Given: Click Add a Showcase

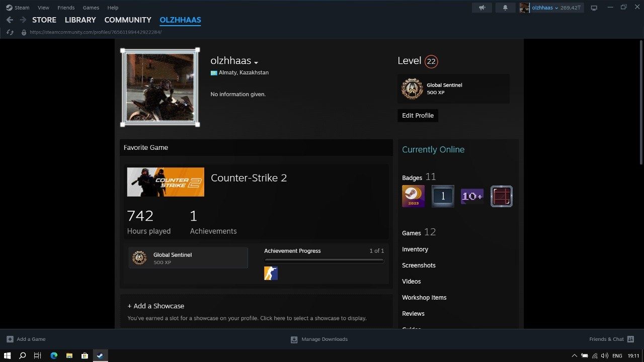Looking at the screenshot, I should point(156,306).
